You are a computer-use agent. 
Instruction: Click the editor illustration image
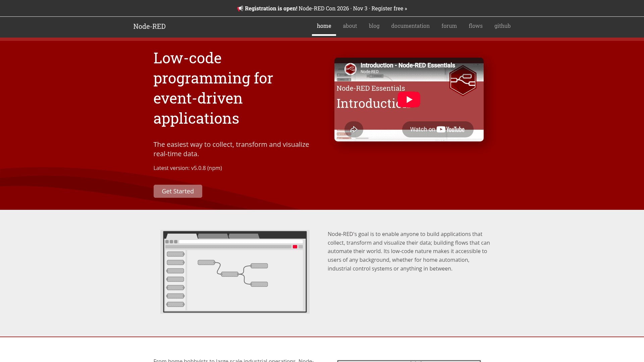[235, 272]
